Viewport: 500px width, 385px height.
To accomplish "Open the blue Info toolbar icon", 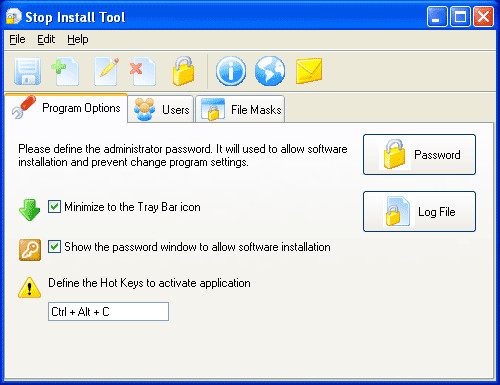I will pos(231,71).
